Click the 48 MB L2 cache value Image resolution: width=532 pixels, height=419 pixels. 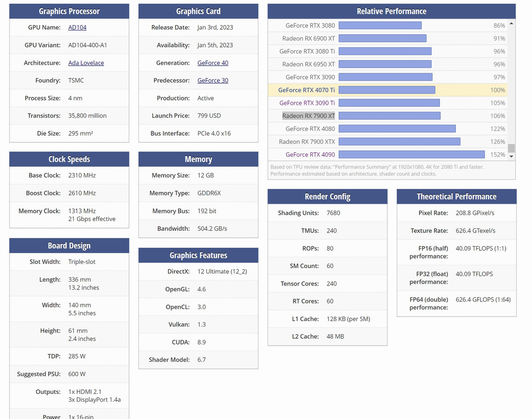(x=335, y=337)
